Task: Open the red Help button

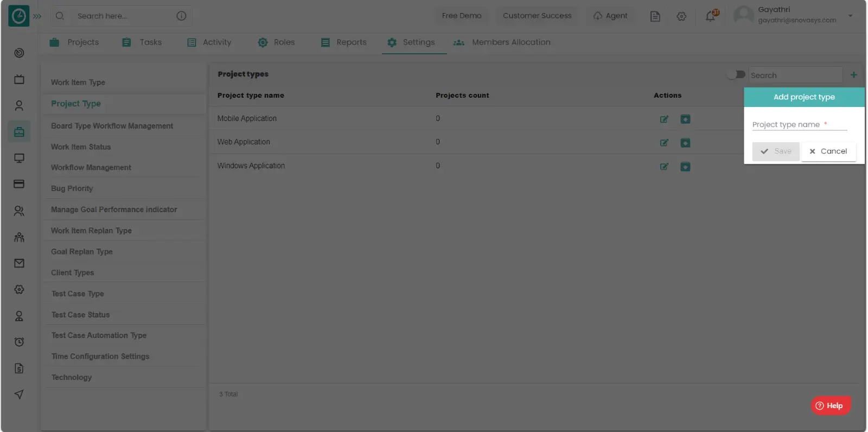Action: point(831,405)
